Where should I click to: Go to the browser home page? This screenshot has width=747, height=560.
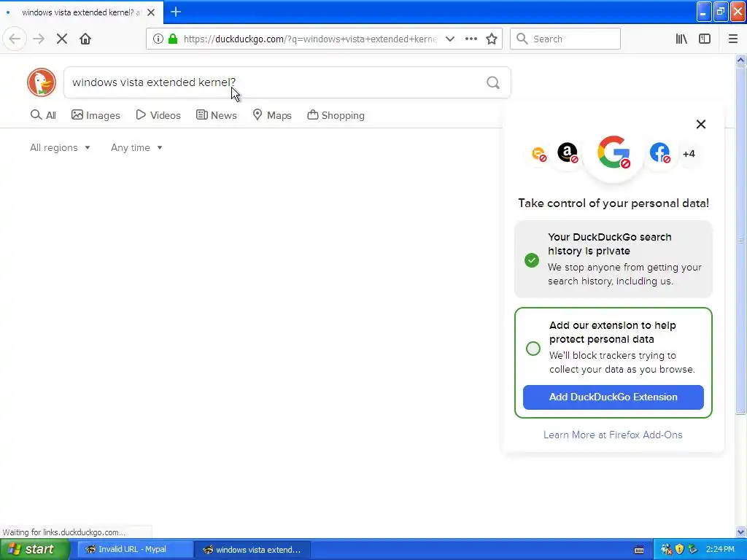[85, 39]
